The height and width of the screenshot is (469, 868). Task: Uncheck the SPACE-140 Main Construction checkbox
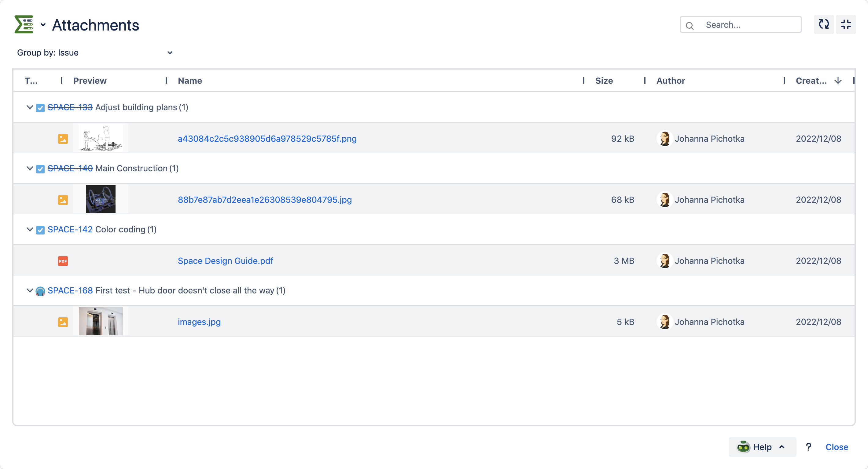[x=40, y=169]
